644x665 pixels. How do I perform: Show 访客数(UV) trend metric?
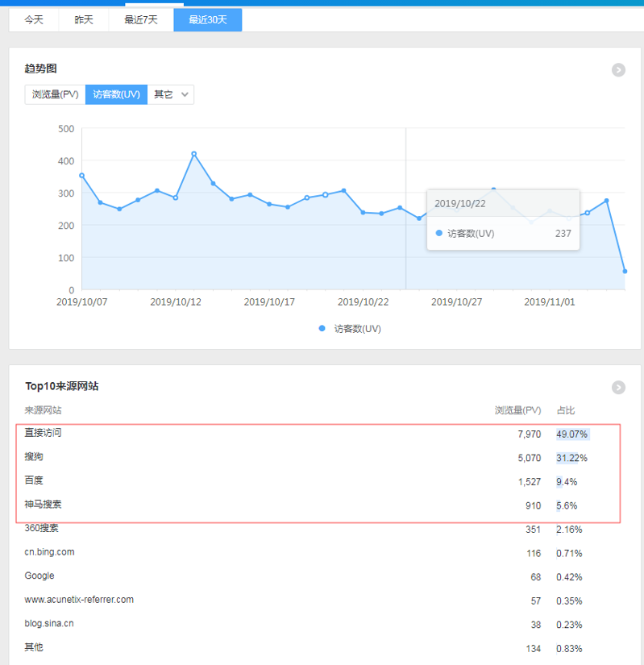point(117,94)
